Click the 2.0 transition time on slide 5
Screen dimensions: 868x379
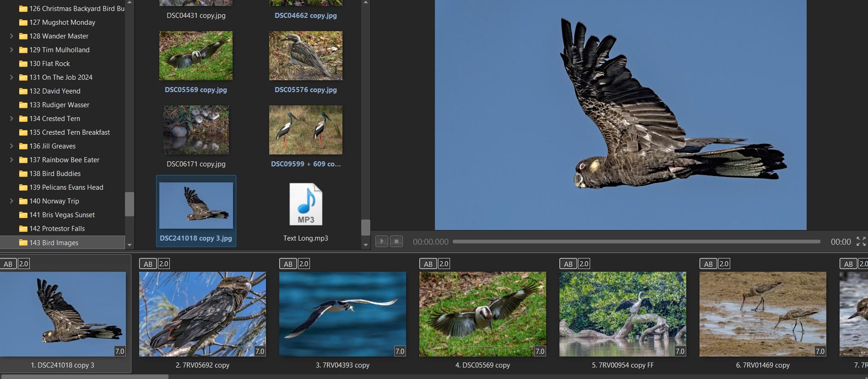coord(584,264)
